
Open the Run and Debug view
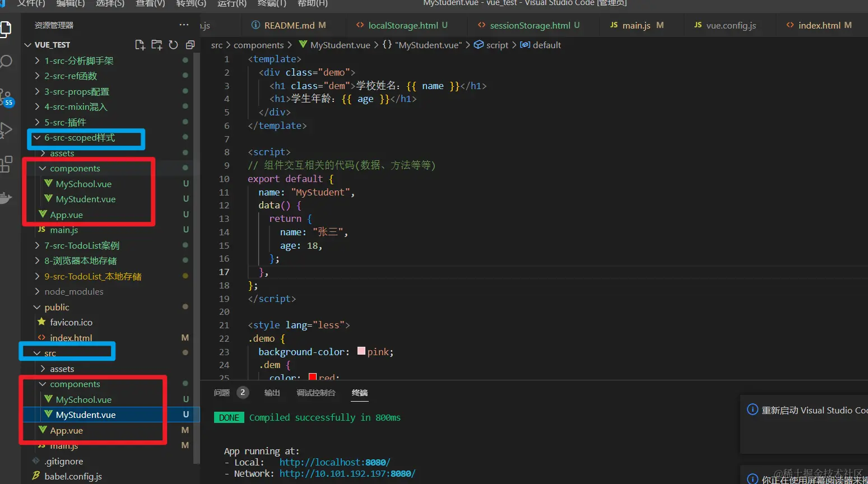(6, 130)
